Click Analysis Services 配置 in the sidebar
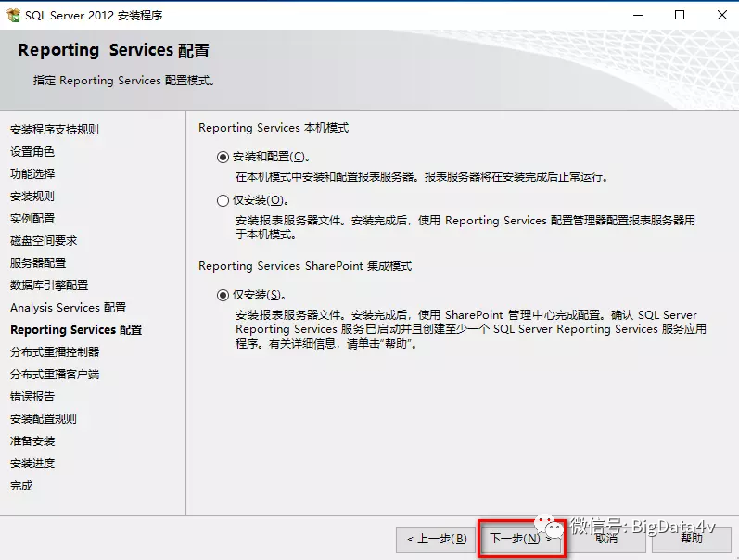The height and width of the screenshot is (560, 739). 69,308
